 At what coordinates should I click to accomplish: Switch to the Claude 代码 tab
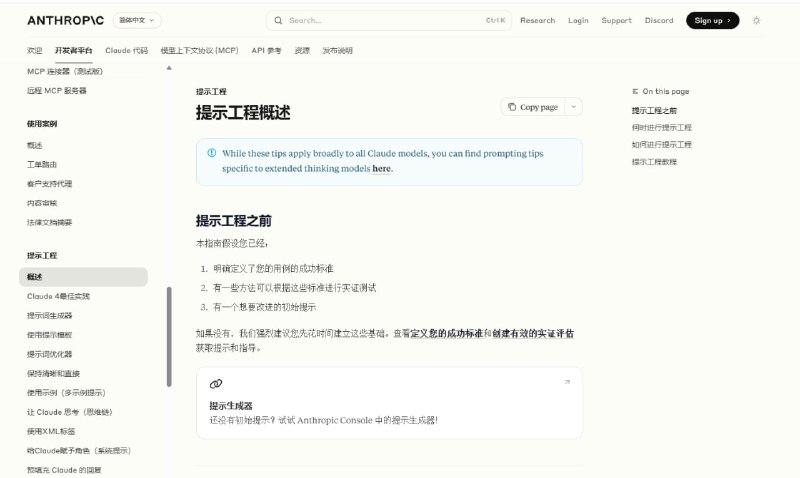pos(126,50)
